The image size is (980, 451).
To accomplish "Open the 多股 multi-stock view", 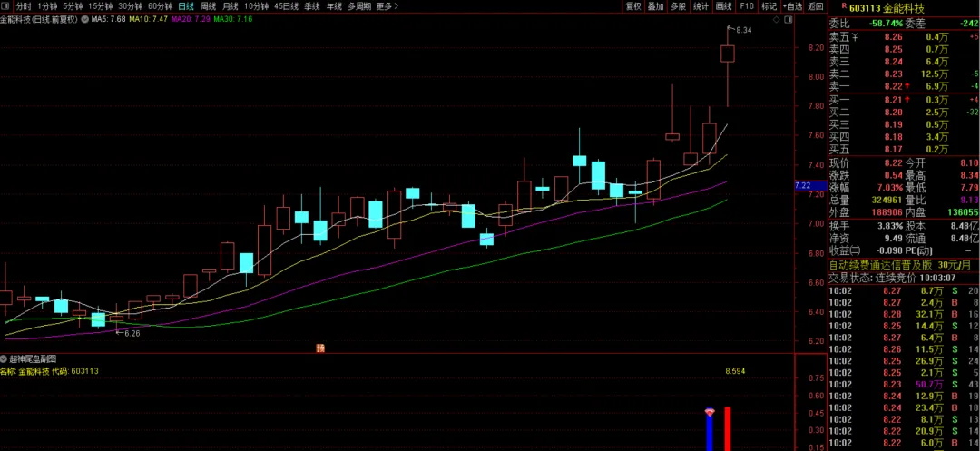I will point(678,6).
